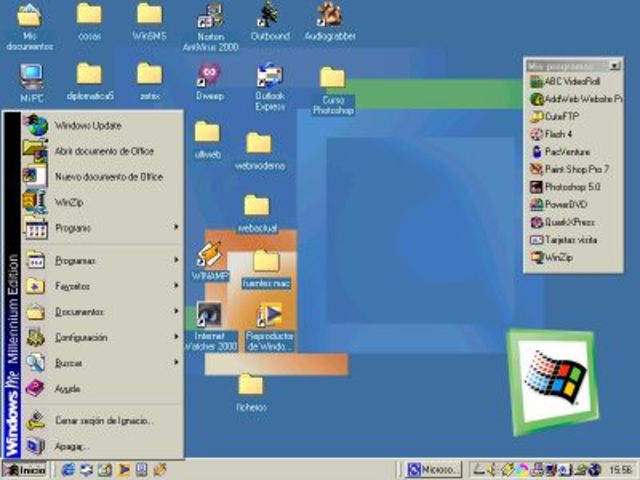Click Windows Update in Start menu

(x=102, y=125)
